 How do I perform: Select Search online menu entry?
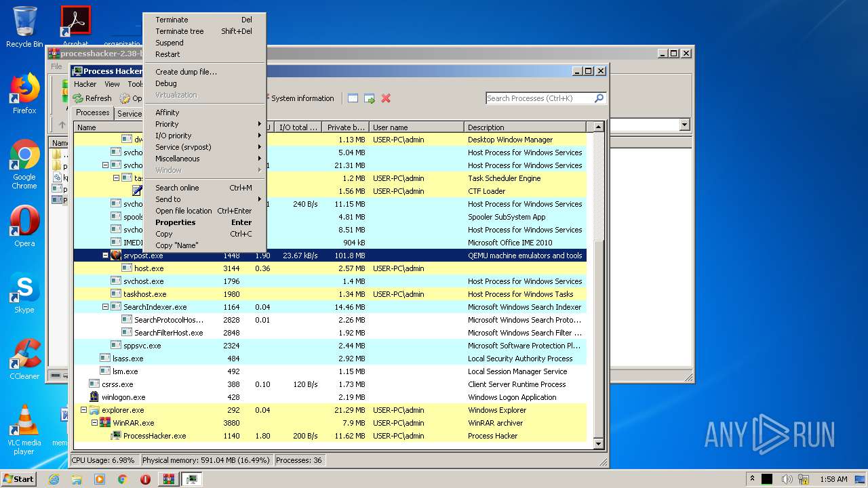tap(204, 188)
